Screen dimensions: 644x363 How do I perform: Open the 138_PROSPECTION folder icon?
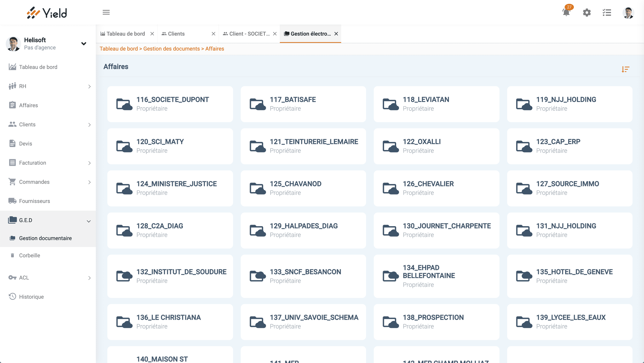tap(391, 322)
